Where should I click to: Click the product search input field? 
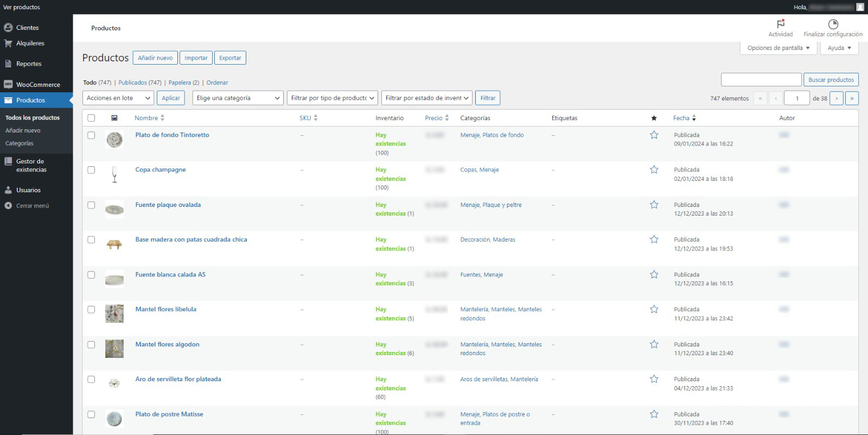[761, 80]
